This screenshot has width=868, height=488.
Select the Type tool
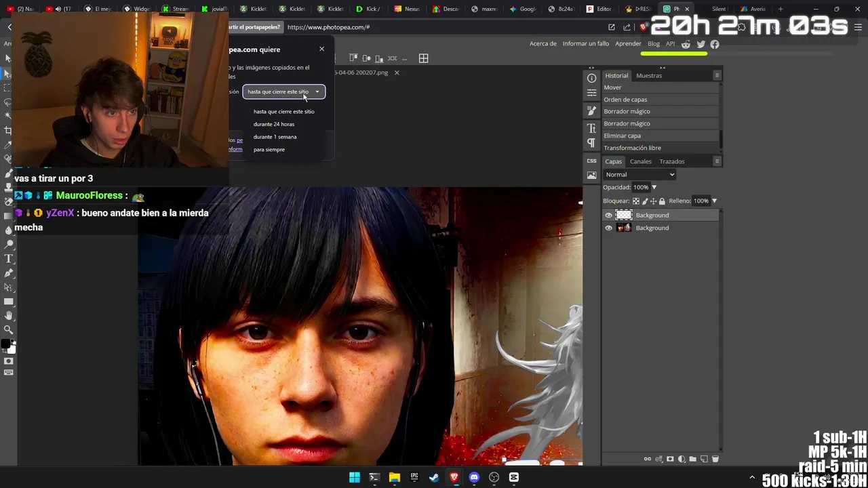tap(8, 258)
